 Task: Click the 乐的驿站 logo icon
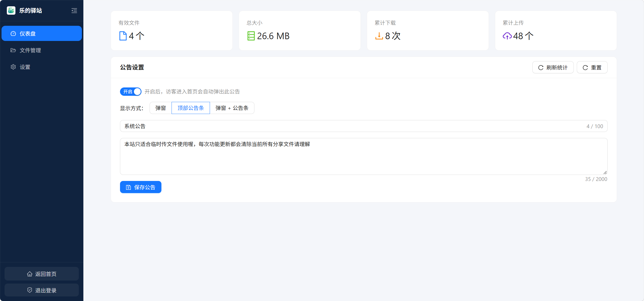coord(11,10)
